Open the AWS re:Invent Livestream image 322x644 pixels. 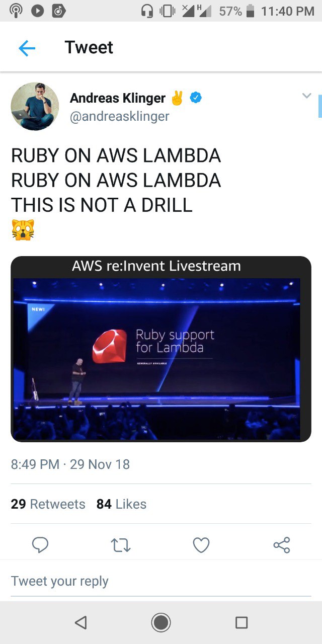coord(161,349)
